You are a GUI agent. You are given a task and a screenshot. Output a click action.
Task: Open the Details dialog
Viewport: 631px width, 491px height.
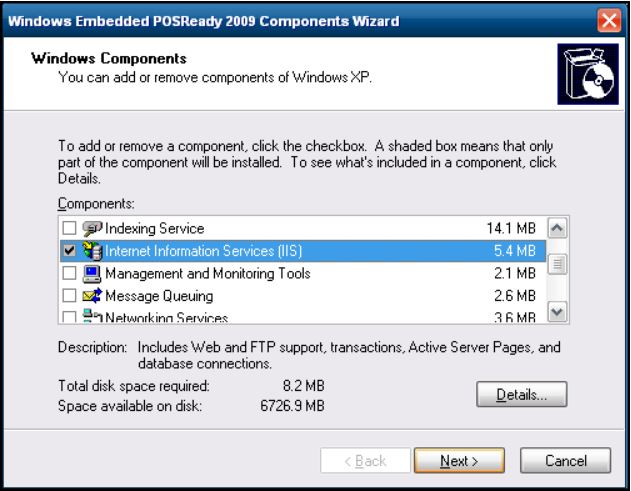(522, 394)
